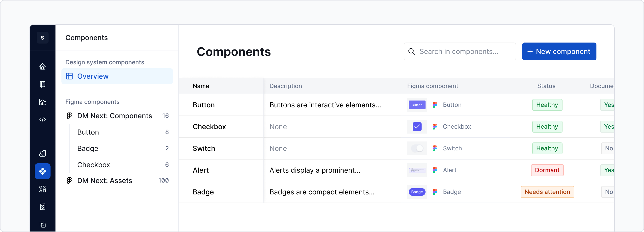Click the Design tokens book icon
Image resolution: width=644 pixels, height=232 pixels.
pyautogui.click(x=43, y=153)
